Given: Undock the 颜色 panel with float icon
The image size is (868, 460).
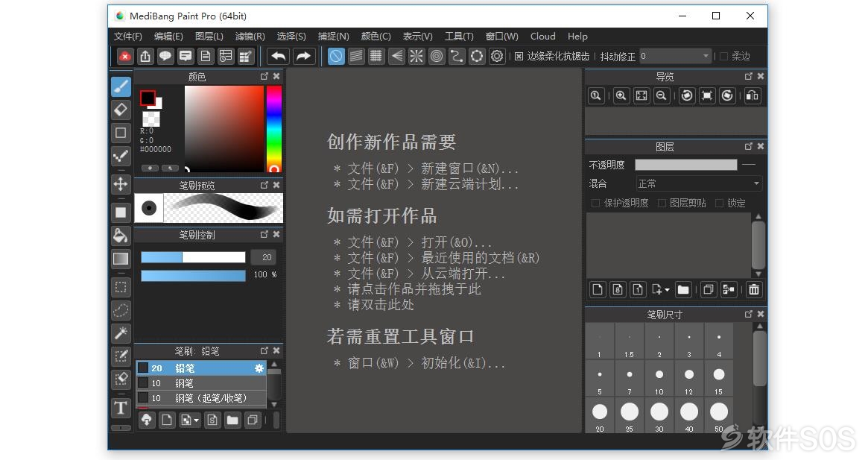Looking at the screenshot, I should [264, 77].
